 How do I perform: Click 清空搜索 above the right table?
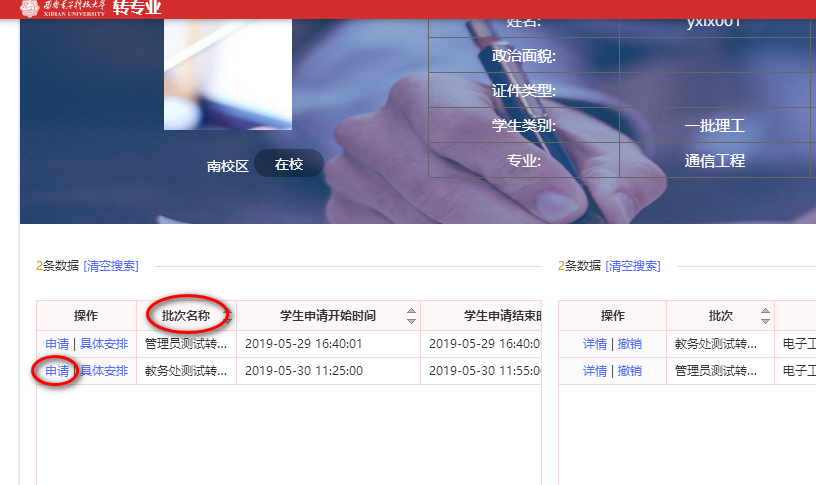coord(633,266)
